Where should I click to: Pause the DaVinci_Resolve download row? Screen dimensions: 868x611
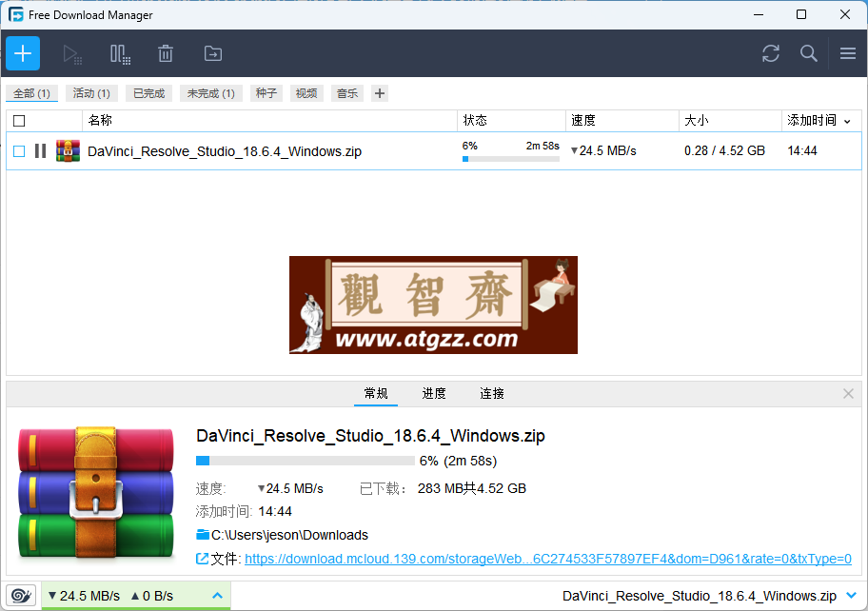tap(40, 150)
